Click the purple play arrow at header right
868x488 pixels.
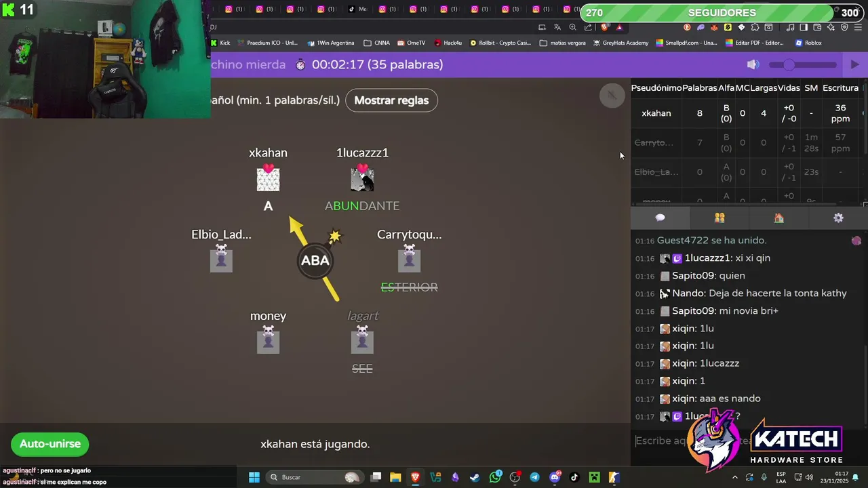[854, 64]
